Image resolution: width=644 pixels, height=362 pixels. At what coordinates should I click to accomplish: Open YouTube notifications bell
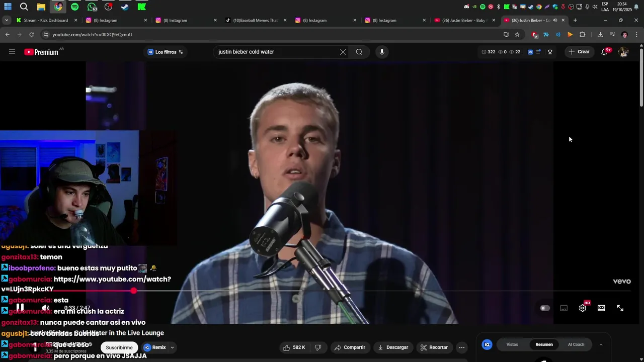(x=604, y=52)
